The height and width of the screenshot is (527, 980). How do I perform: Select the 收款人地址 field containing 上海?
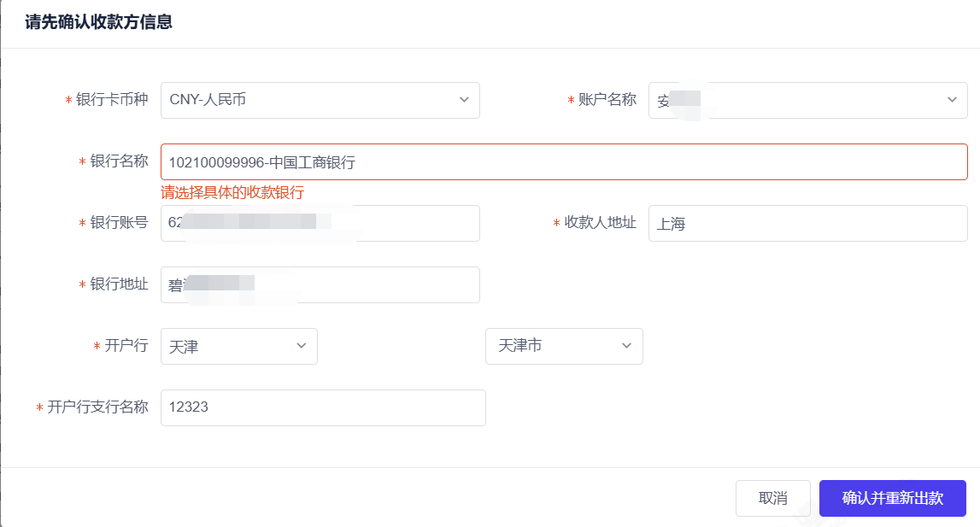pyautogui.click(x=807, y=224)
